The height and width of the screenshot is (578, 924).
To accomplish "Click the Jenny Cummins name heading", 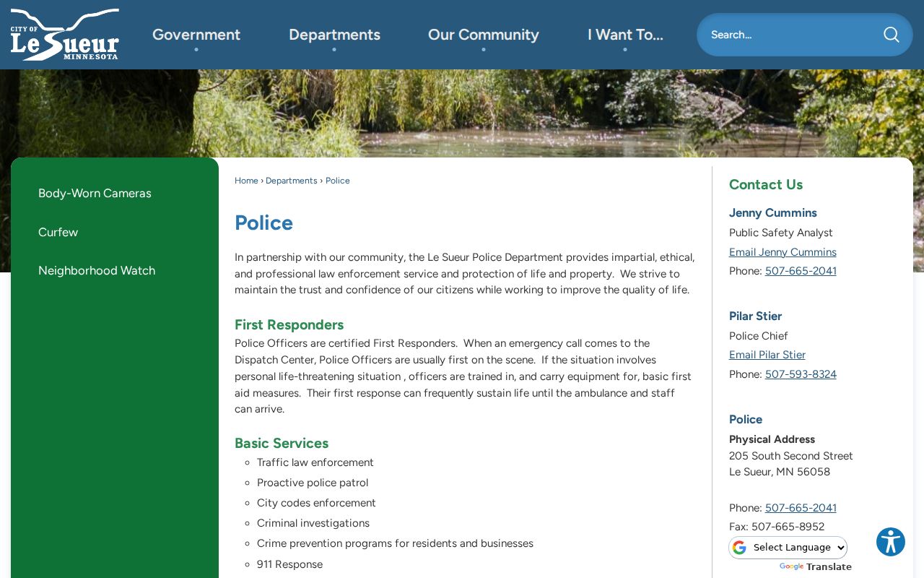I will coord(773,213).
